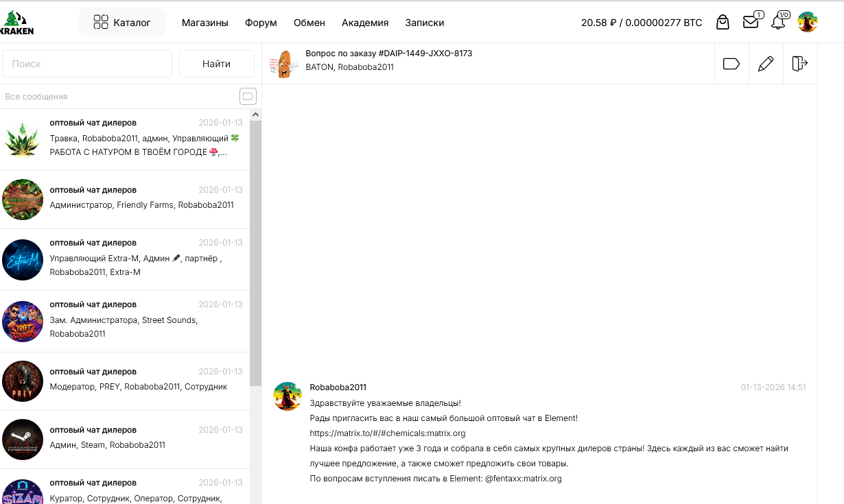Viewport: 844px width, 504px height.
Task: Click the account balance in rubles and BTC
Action: (x=642, y=23)
